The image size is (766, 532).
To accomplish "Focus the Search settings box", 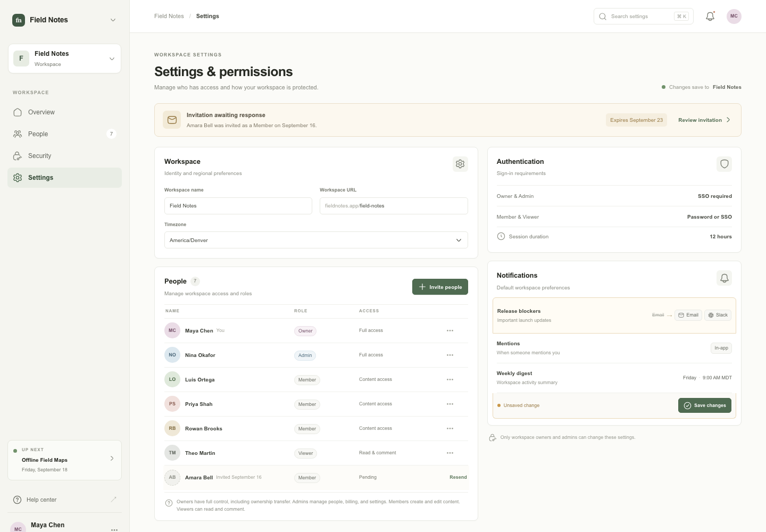I will click(x=643, y=16).
